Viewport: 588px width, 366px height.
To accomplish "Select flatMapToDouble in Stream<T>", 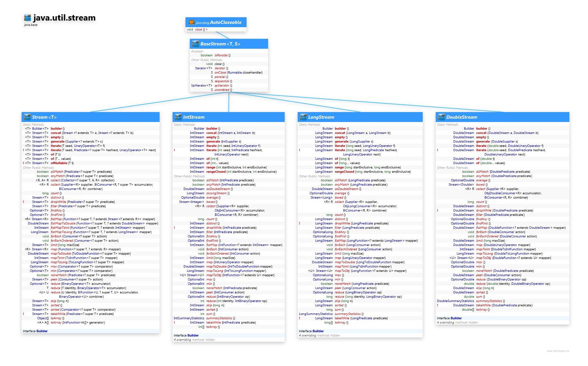I will click(63, 223).
